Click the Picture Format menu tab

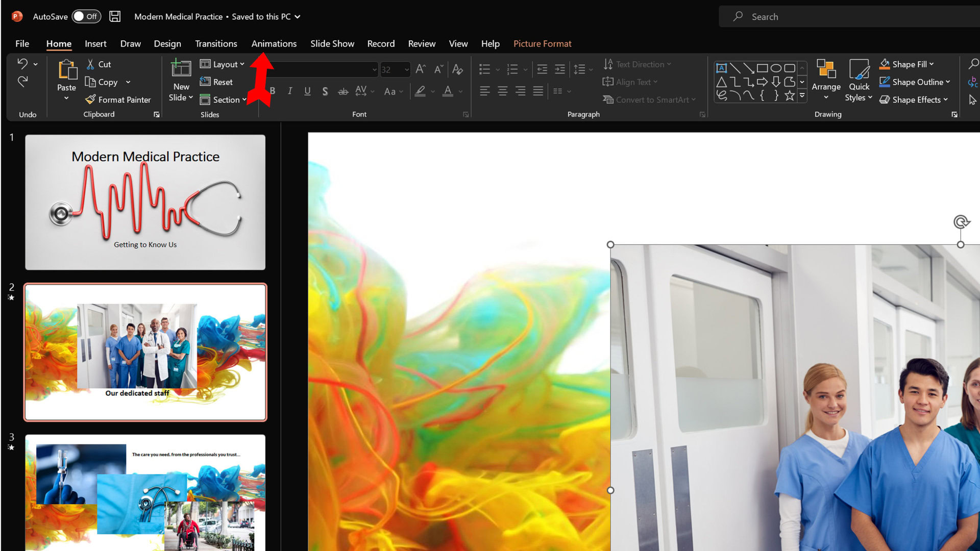pos(543,43)
